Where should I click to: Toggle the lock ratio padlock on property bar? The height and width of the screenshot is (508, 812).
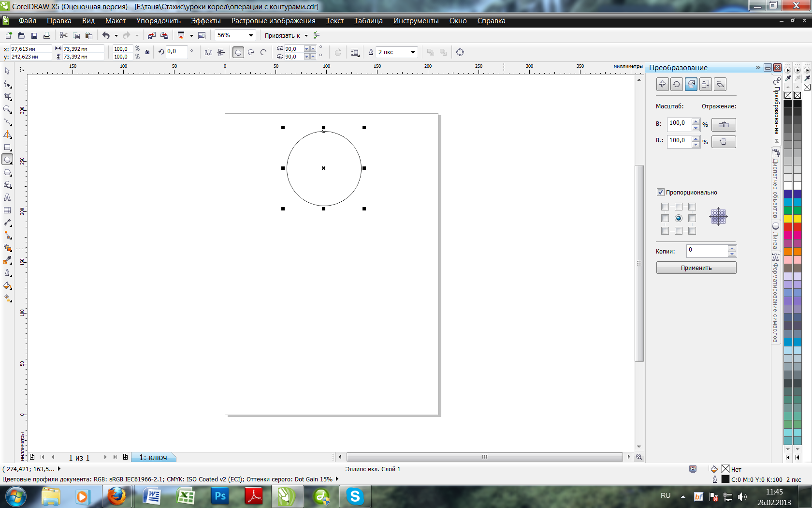click(147, 52)
